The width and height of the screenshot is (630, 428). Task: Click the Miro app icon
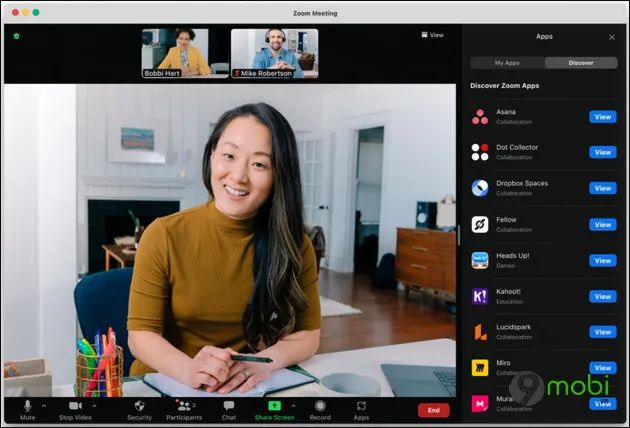pos(480,368)
